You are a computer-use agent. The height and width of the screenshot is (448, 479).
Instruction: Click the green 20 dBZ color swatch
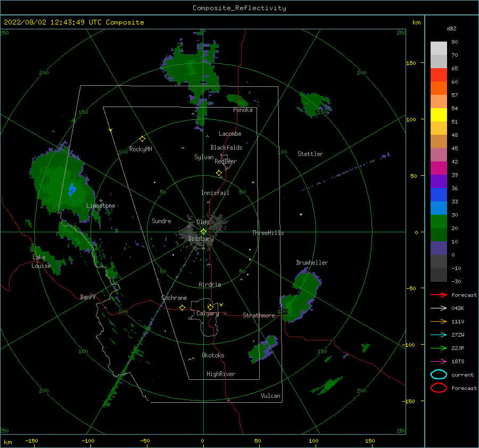click(439, 221)
